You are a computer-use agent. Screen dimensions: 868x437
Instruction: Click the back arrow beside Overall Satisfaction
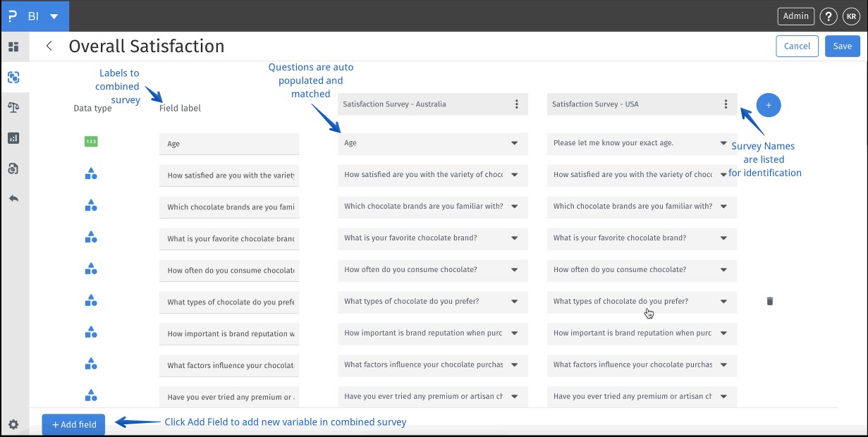(49, 46)
